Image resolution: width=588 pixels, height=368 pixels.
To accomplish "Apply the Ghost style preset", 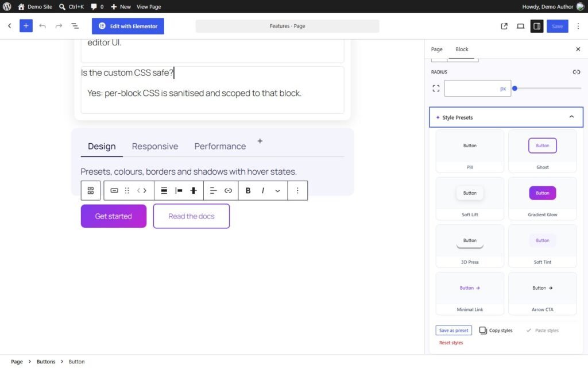I will click(542, 151).
